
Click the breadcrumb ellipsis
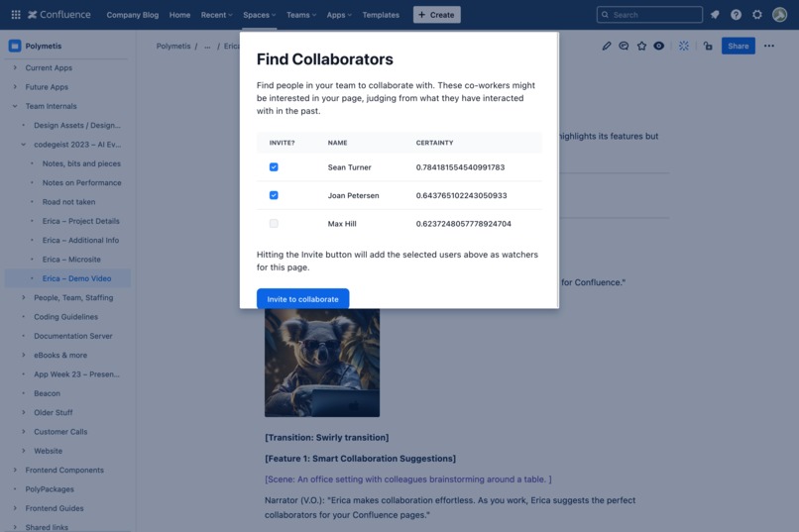click(207, 46)
